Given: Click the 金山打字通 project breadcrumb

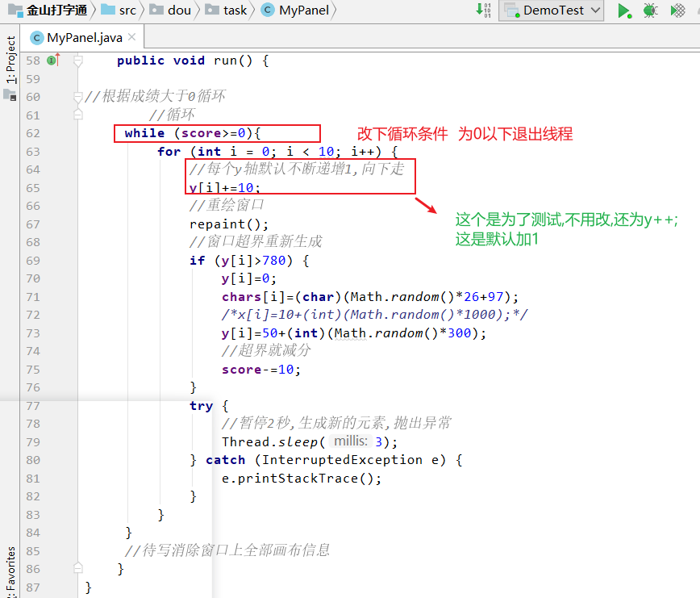Looking at the screenshot, I should 48,10.
